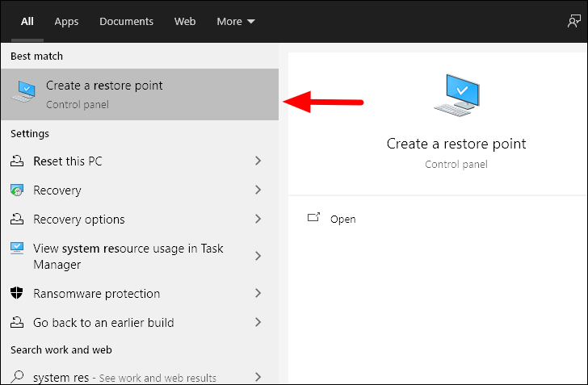This screenshot has width=588, height=385.
Task: Click the computer icon beside Create a restore point result
Action: coord(23,91)
